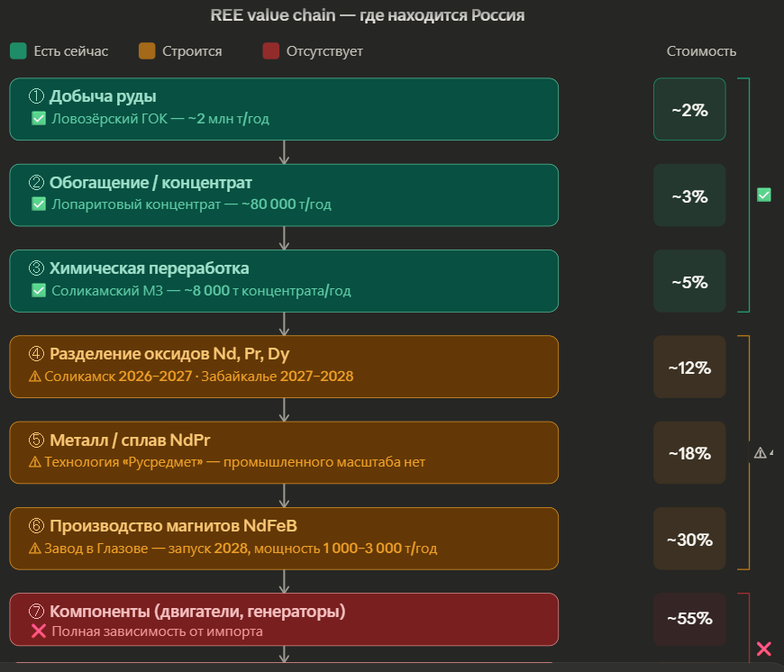Click the warning icon on 'Производство магнитов NdFeB'
The width and height of the screenshot is (784, 672).
coord(36,547)
